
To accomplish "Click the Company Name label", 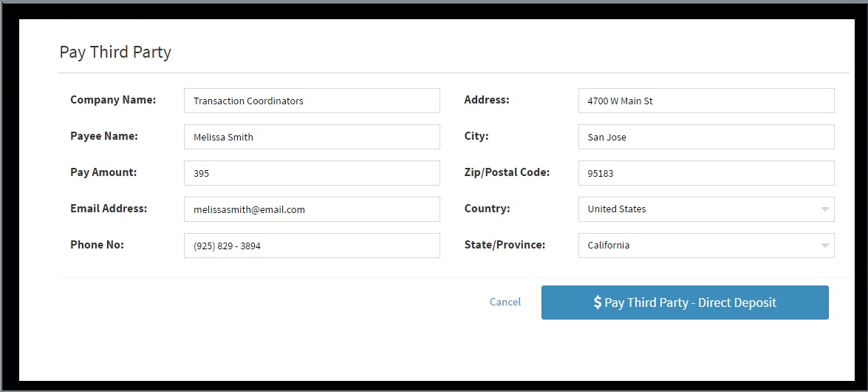I will [114, 100].
